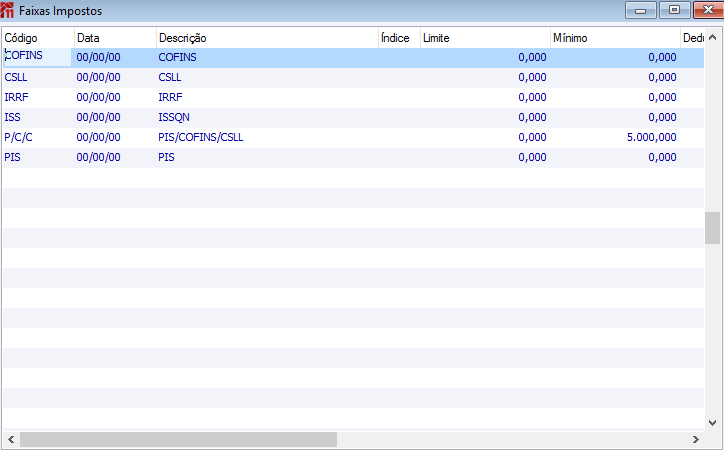Click the date cell in CSLL row
Screen dimensions: 724x450
[x=98, y=77]
